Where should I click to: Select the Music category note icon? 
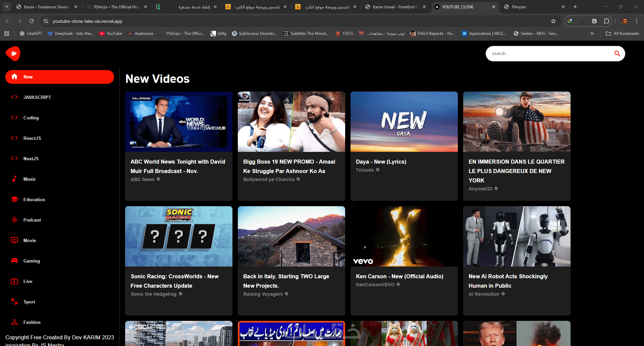(x=14, y=179)
